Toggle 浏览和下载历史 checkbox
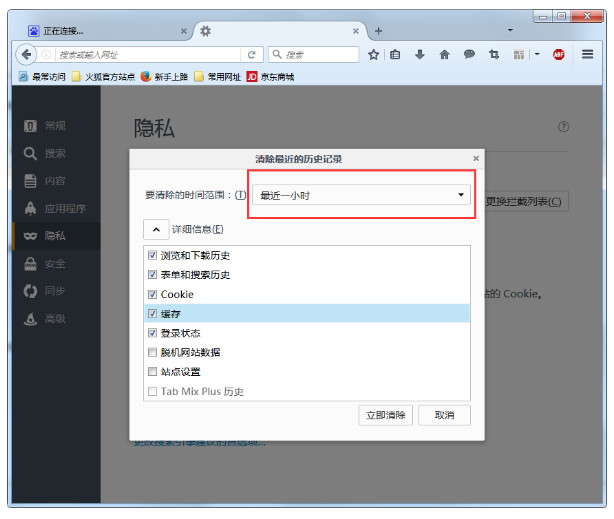 [152, 255]
